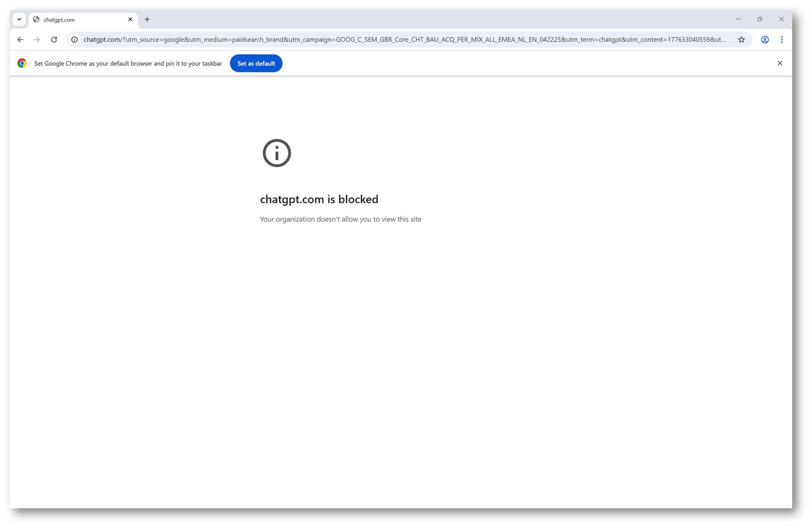Click the Google Chrome logo in infobar
Screen dimensions: 812x528
pos(22,63)
